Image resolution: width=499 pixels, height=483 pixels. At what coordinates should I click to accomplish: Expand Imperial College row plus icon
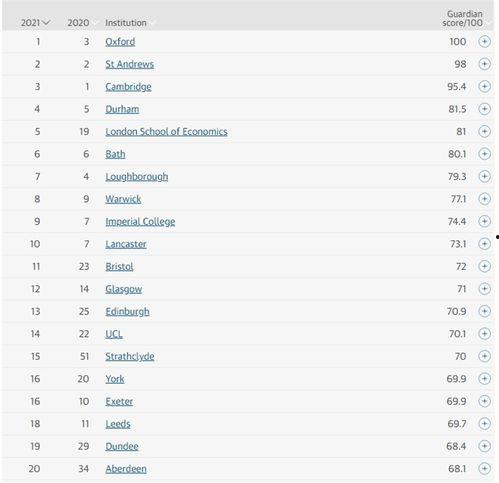[484, 221]
